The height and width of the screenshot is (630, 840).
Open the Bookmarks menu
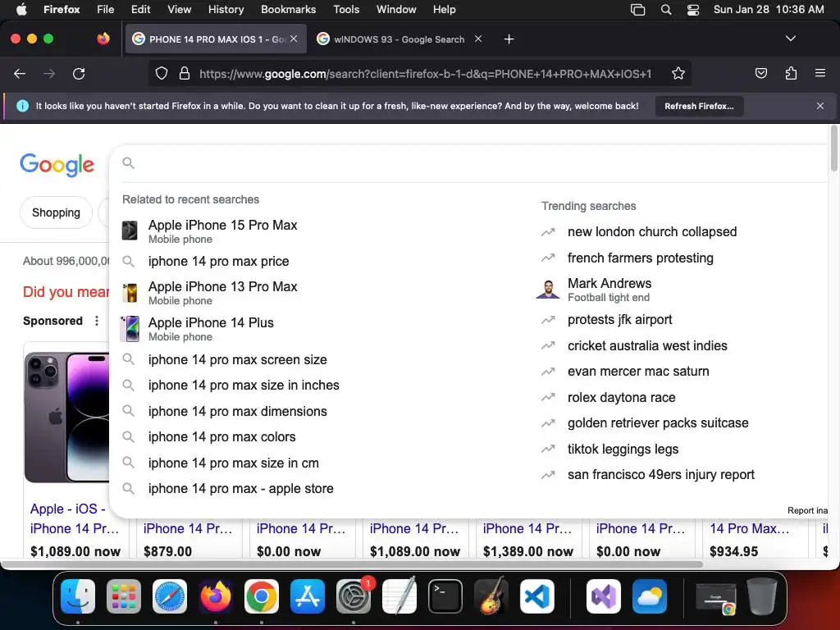[x=288, y=10]
